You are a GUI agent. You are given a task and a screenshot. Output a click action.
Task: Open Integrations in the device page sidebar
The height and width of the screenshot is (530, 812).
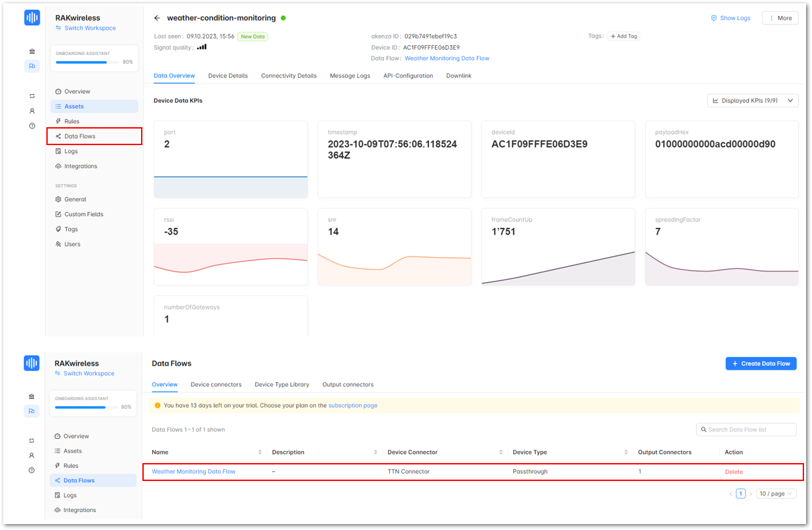(x=94, y=166)
